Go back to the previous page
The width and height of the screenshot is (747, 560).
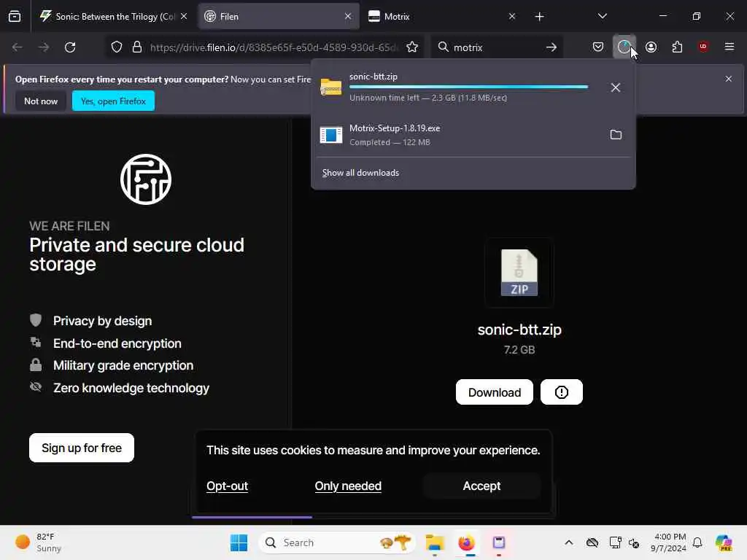click(x=18, y=47)
